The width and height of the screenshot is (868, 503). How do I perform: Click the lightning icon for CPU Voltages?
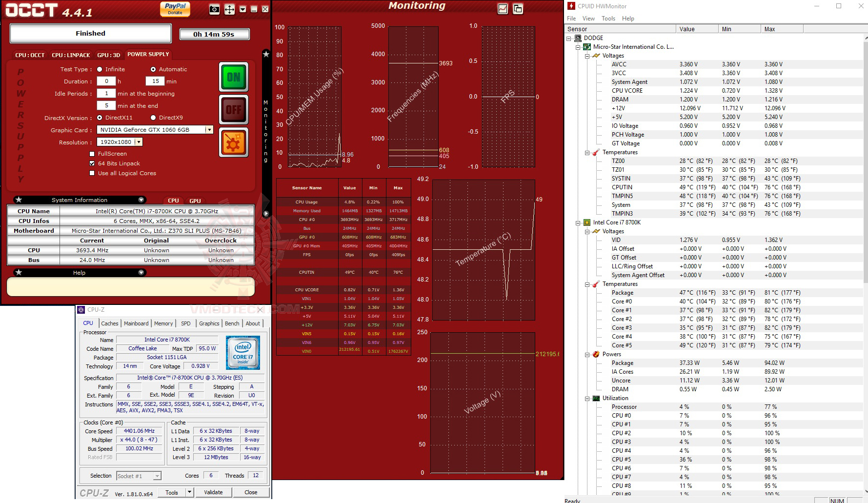[596, 231]
